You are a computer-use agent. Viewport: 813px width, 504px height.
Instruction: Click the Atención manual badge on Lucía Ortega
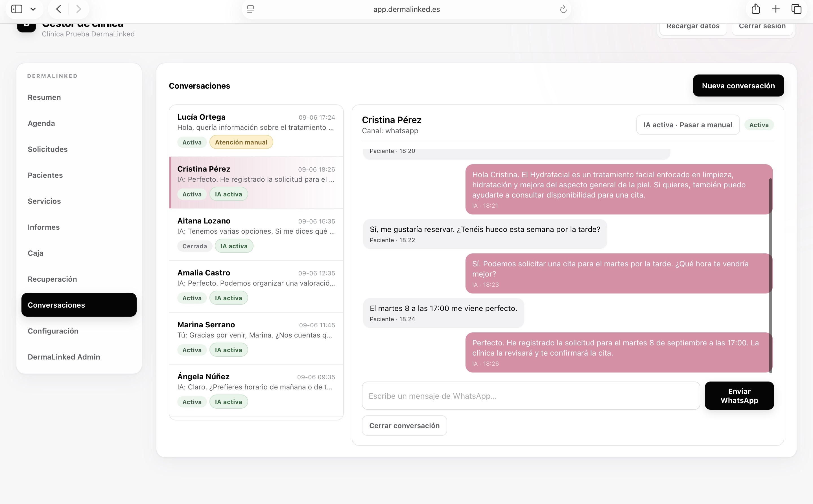tap(241, 142)
